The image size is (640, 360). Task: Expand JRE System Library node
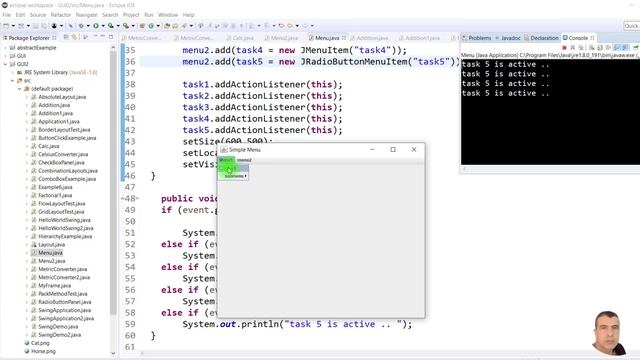[x=12, y=72]
